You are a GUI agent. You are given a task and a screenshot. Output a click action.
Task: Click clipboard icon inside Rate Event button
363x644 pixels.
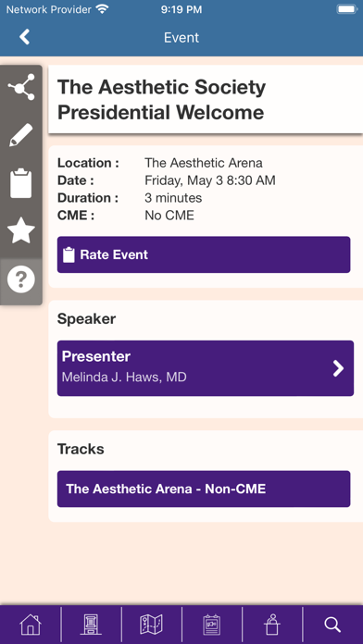click(69, 254)
